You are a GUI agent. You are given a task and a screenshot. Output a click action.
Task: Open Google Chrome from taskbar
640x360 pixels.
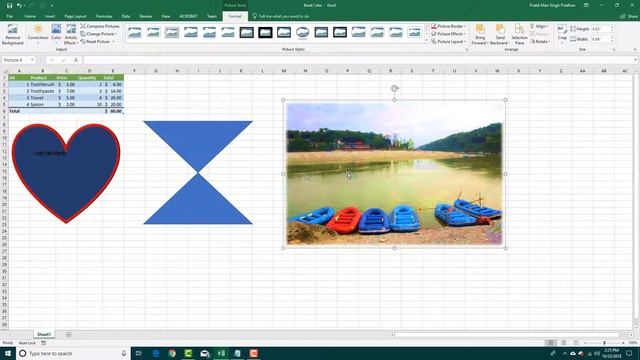(172, 353)
